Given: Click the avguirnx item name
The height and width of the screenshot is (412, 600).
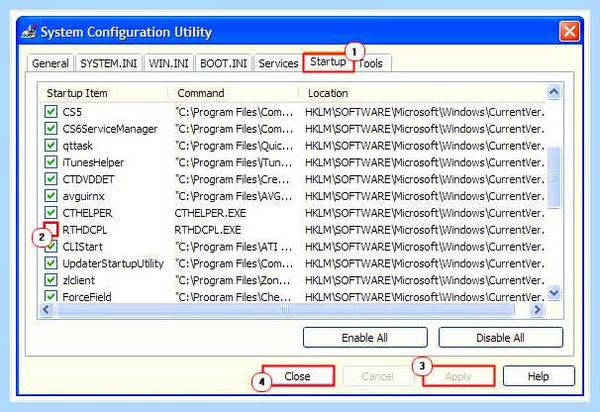Looking at the screenshot, I should pos(83,196).
